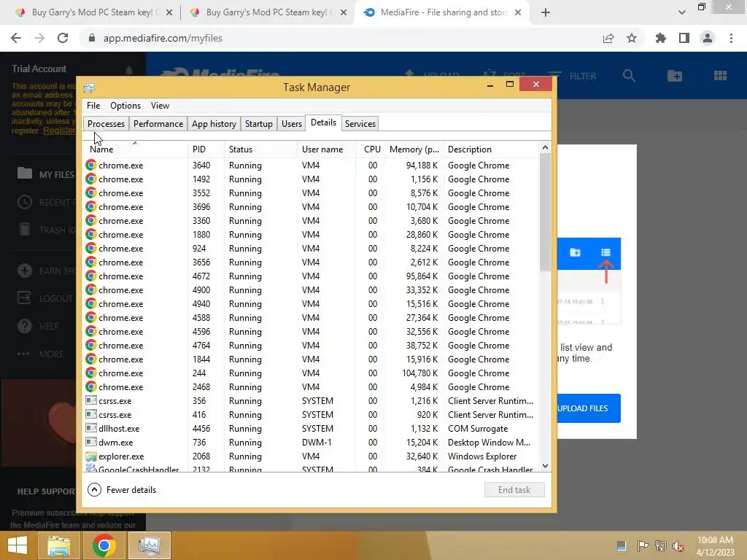Viewport: 747px width, 560px height.
Task: Select chrome.exe icon for PID 4672
Action: tap(91, 276)
